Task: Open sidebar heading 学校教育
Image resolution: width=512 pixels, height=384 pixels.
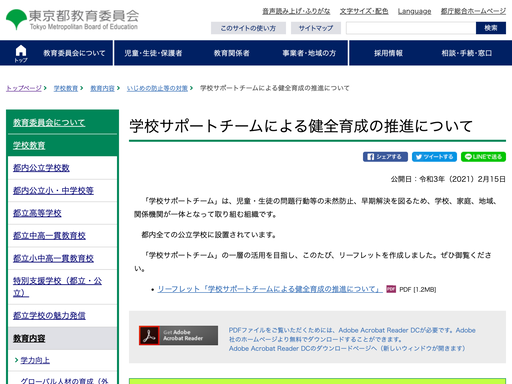Action: [x=29, y=145]
